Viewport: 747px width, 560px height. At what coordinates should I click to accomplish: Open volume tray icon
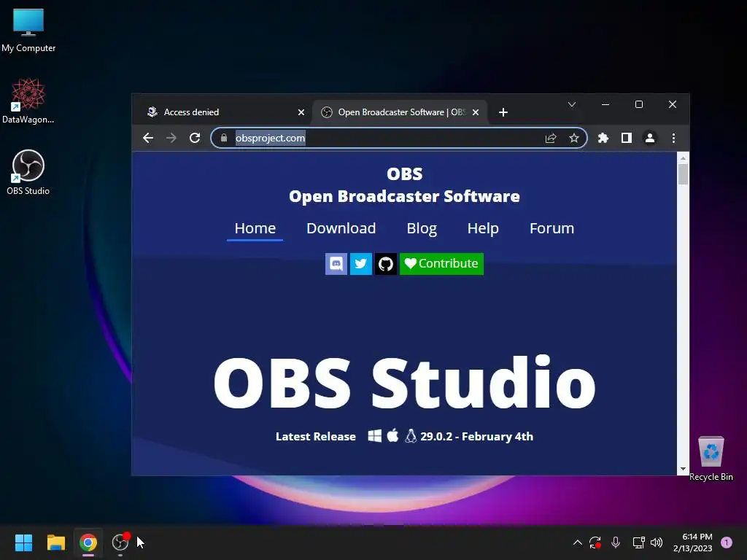657,542
